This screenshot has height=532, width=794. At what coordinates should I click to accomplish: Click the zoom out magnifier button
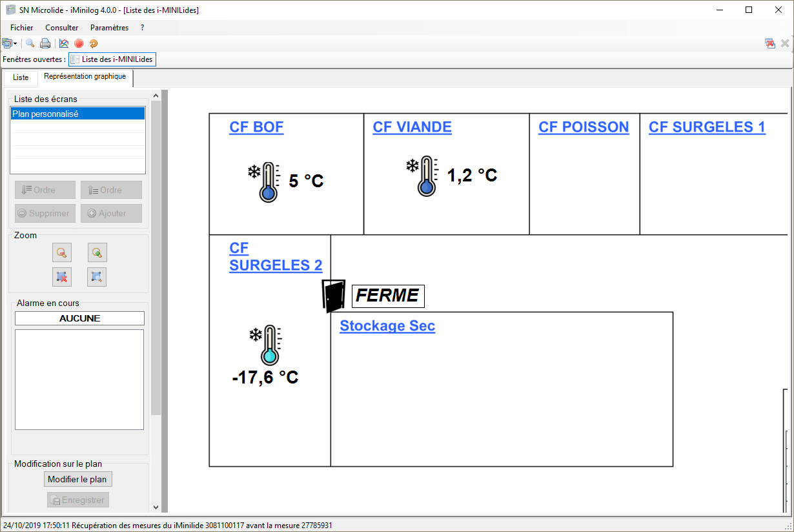pos(62,252)
